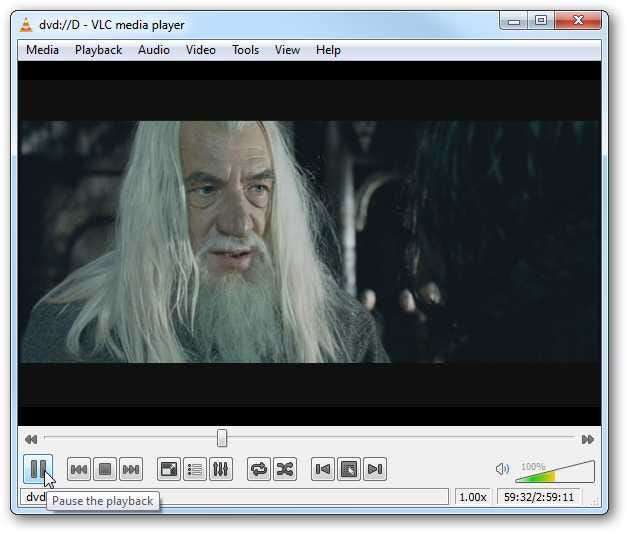Show the playlist
Screen dimensions: 627x533
pos(195,469)
